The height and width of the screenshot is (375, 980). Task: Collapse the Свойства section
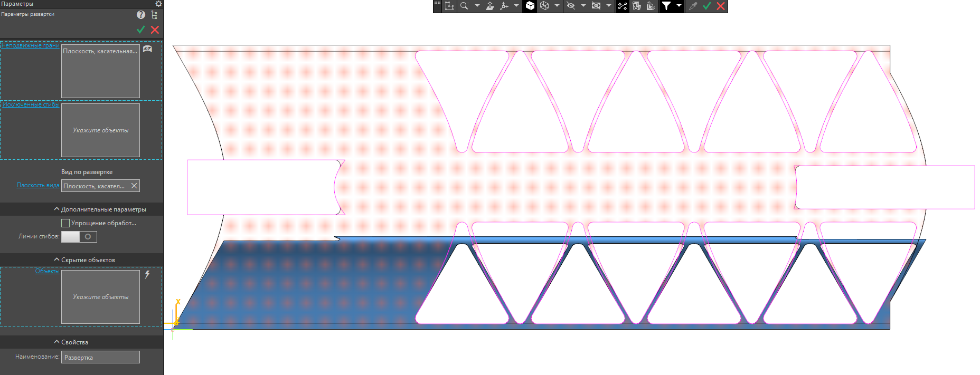click(57, 342)
